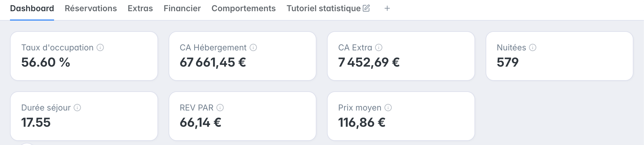This screenshot has width=644, height=145.
Task: Click the CA Hébergement 67 661,45 € value
Action: tap(213, 62)
